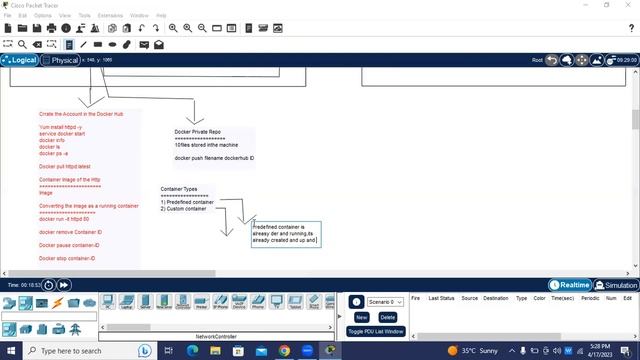640x360 pixels.
Task: Pick the Printer device
Action: pos(201,302)
